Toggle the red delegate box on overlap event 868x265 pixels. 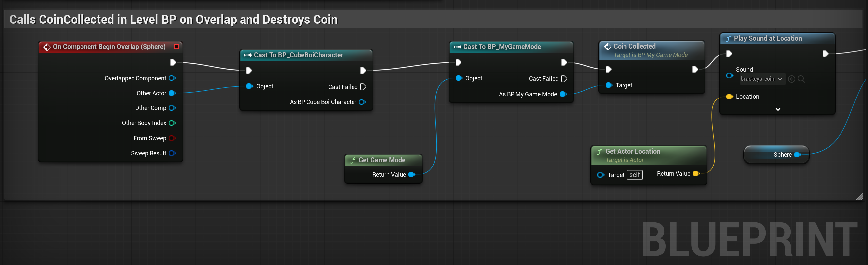(x=176, y=47)
